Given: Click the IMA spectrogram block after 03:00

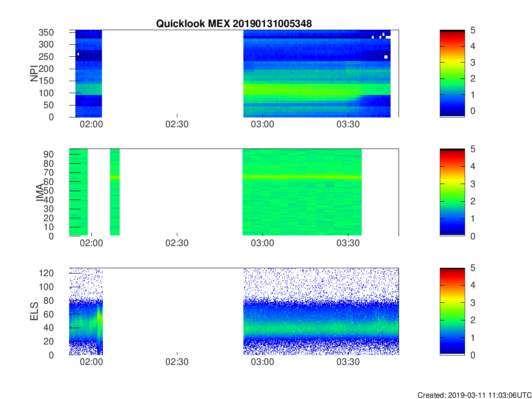Looking at the screenshot, I should pyautogui.click(x=302, y=192).
